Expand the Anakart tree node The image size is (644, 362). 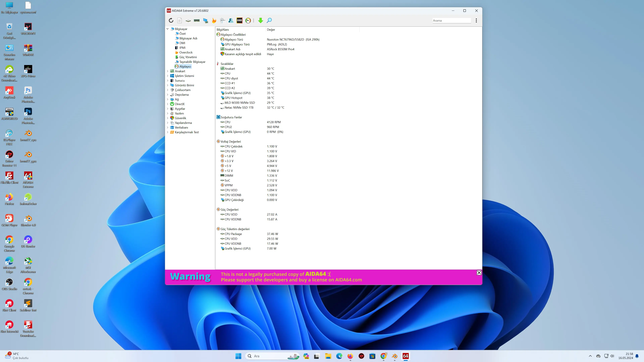click(168, 71)
